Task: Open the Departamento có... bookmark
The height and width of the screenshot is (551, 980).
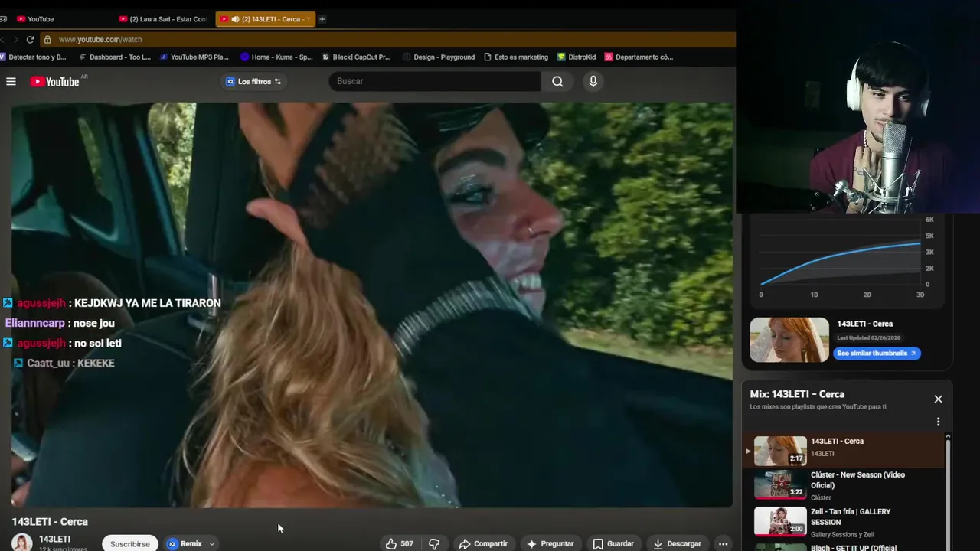Action: pyautogui.click(x=639, y=57)
